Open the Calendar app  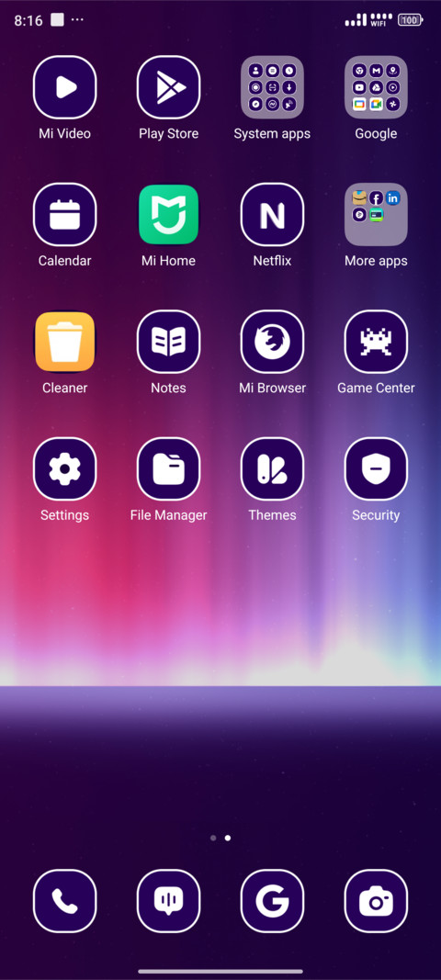64,215
